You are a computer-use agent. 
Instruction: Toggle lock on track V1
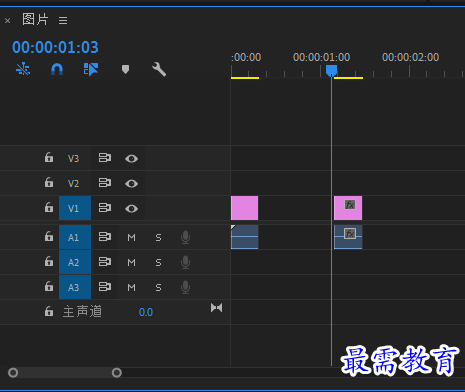[49, 207]
